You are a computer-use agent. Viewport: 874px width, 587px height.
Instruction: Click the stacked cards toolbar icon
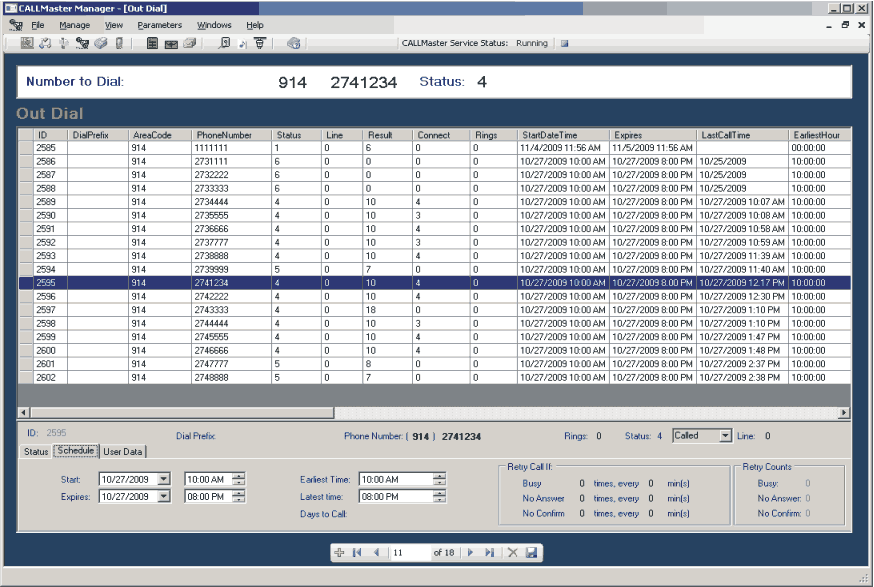click(x=190, y=43)
